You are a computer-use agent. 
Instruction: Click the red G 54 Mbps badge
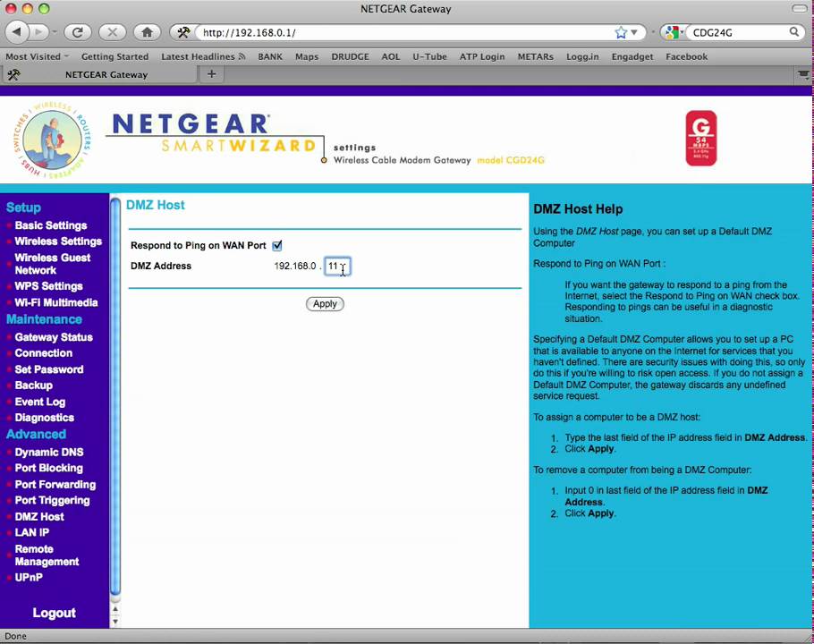pyautogui.click(x=700, y=138)
